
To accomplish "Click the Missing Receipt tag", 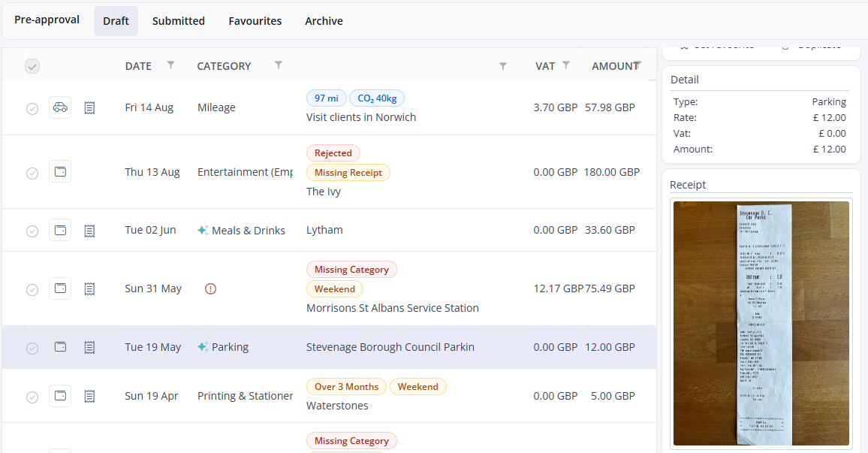I will coord(348,172).
